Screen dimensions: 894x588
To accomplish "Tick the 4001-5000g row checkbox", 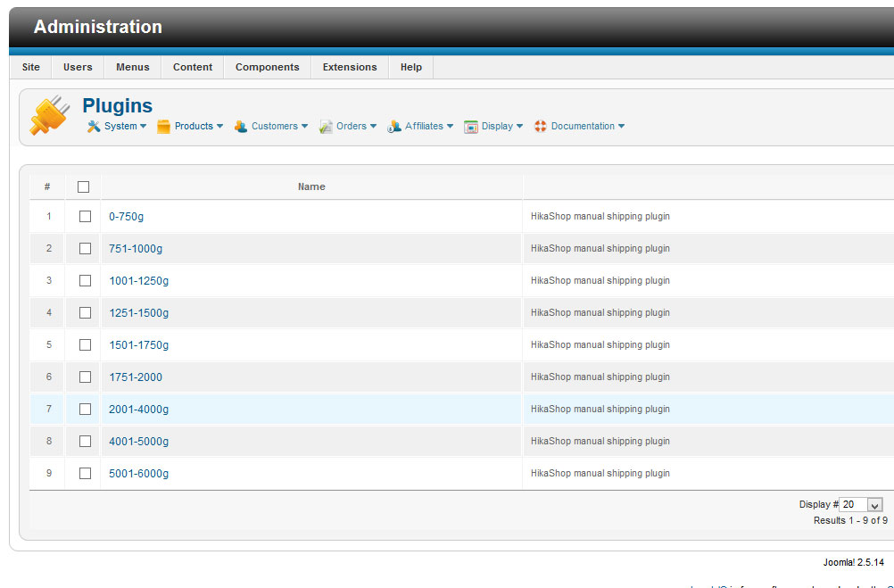I will click(85, 442).
